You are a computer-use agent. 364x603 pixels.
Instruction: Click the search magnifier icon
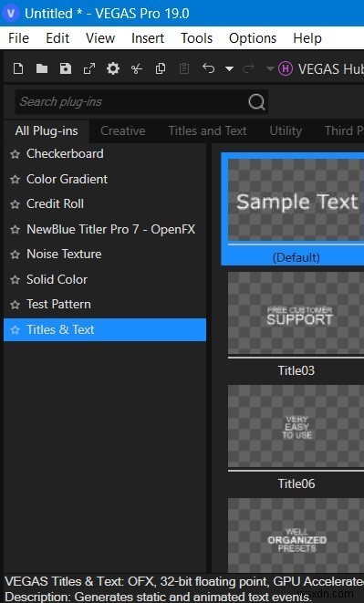(x=256, y=102)
